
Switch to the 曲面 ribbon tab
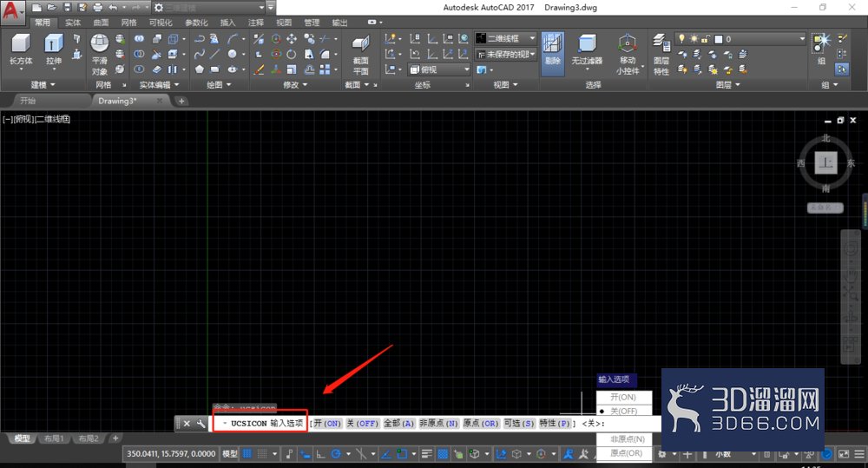[x=101, y=23]
